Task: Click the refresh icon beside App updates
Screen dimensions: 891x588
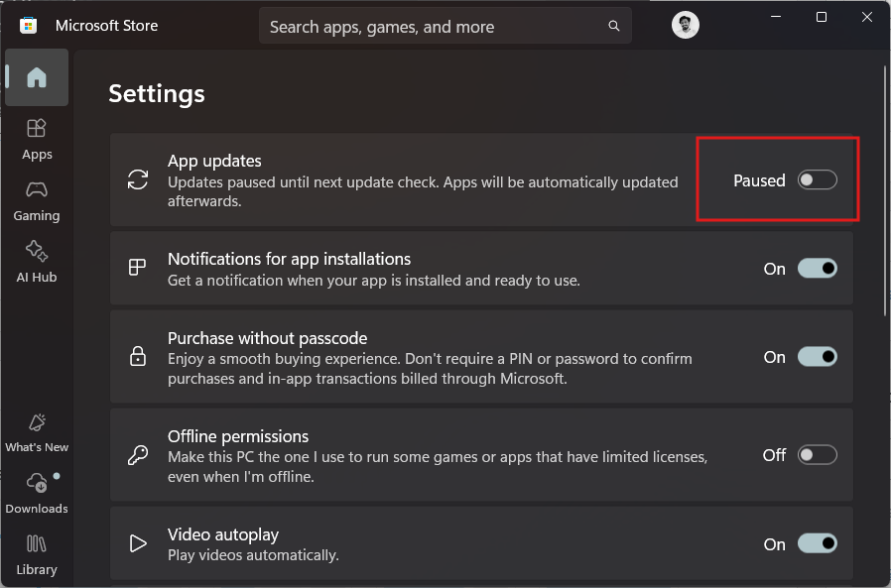Action: pos(138,179)
